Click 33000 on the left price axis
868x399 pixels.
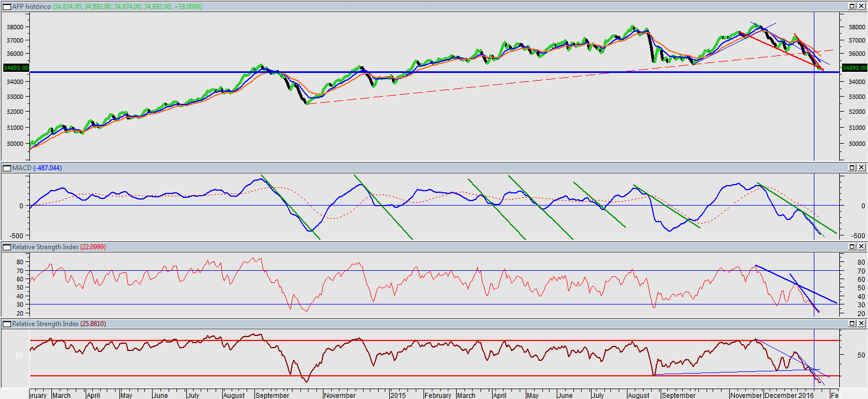tap(15, 97)
